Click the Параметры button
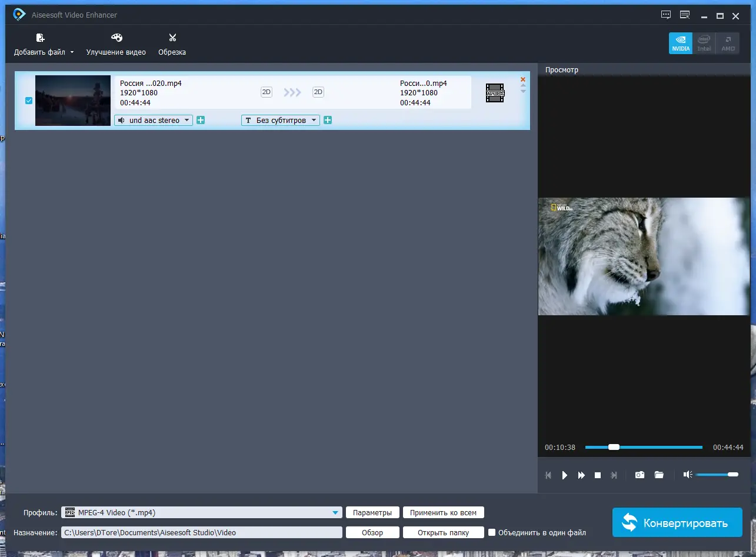756x557 pixels. coord(372,512)
